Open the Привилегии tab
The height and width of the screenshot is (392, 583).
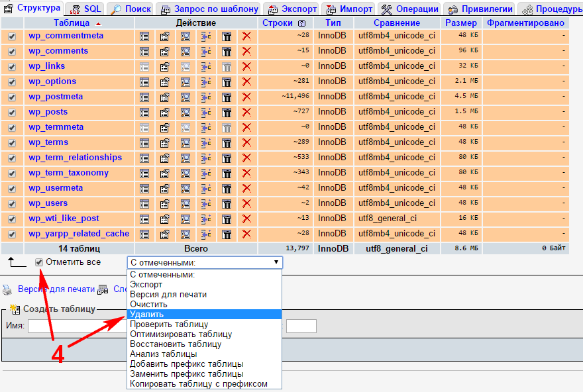pos(480,9)
